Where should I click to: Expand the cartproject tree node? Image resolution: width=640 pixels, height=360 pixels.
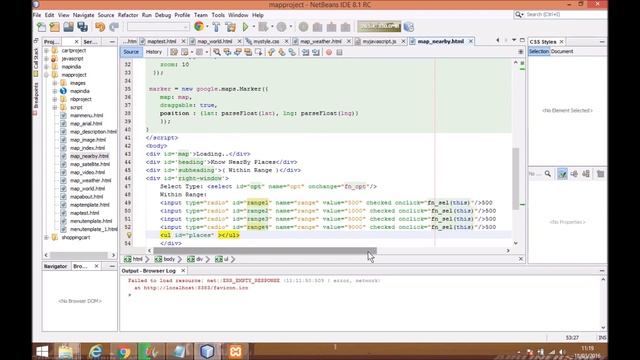click(x=47, y=51)
